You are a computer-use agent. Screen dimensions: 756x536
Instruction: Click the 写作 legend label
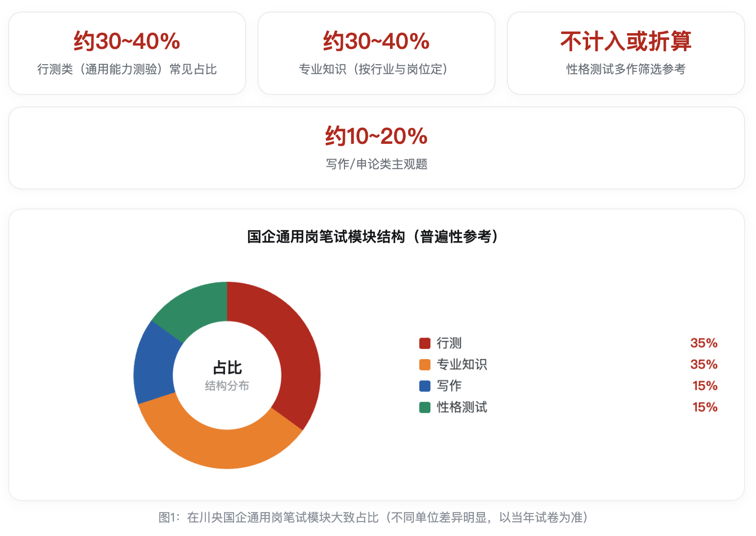coord(449,386)
